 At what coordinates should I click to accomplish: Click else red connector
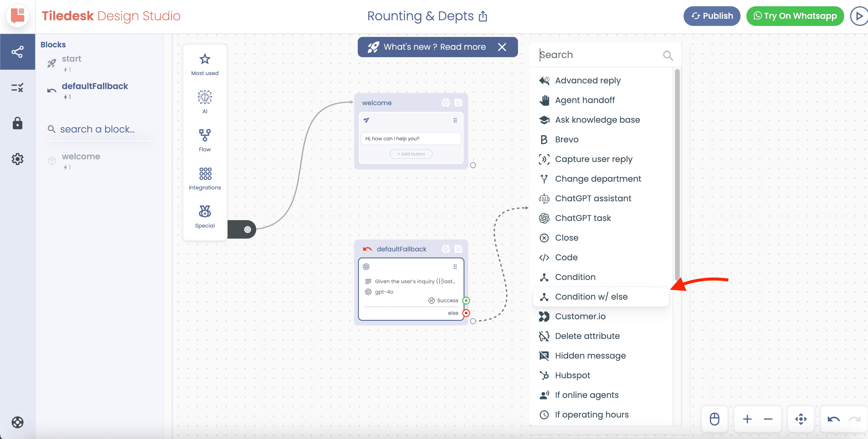466,313
